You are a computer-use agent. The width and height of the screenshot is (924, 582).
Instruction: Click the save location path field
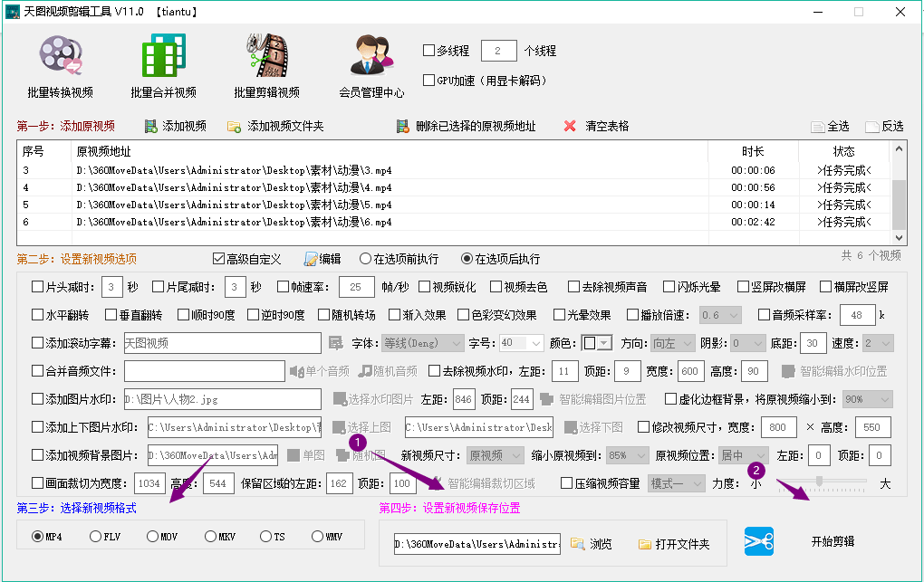click(x=477, y=544)
